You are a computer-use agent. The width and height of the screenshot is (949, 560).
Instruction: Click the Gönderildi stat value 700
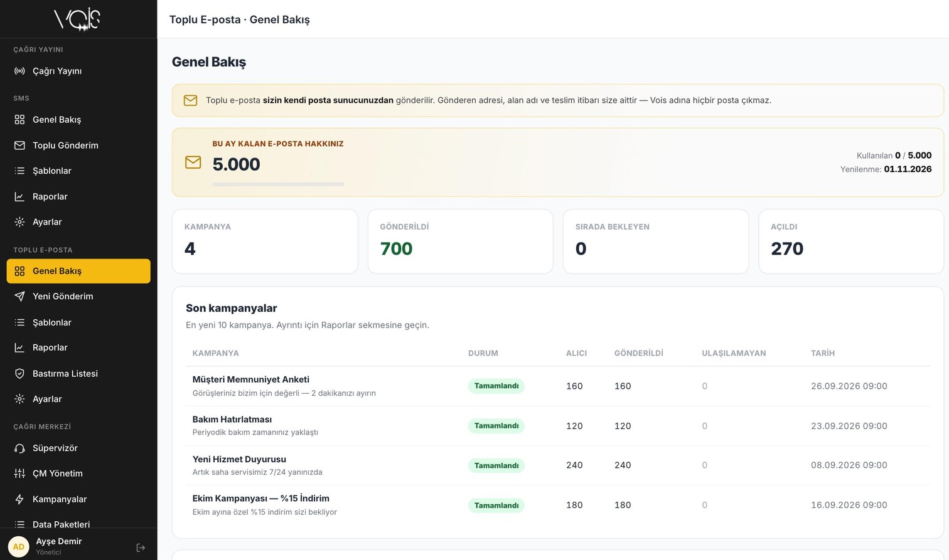point(397,249)
